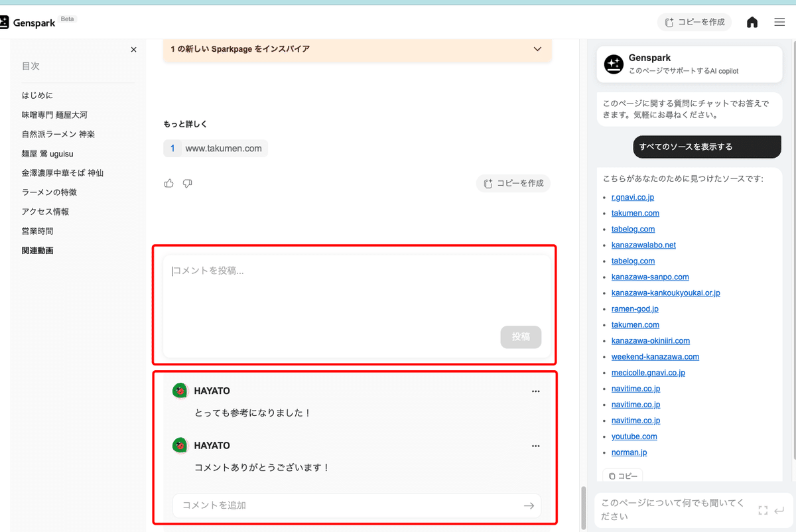Image resolution: width=796 pixels, height=532 pixels.
Task: Open kanazawa-okiniiri.com source link
Action: click(651, 340)
